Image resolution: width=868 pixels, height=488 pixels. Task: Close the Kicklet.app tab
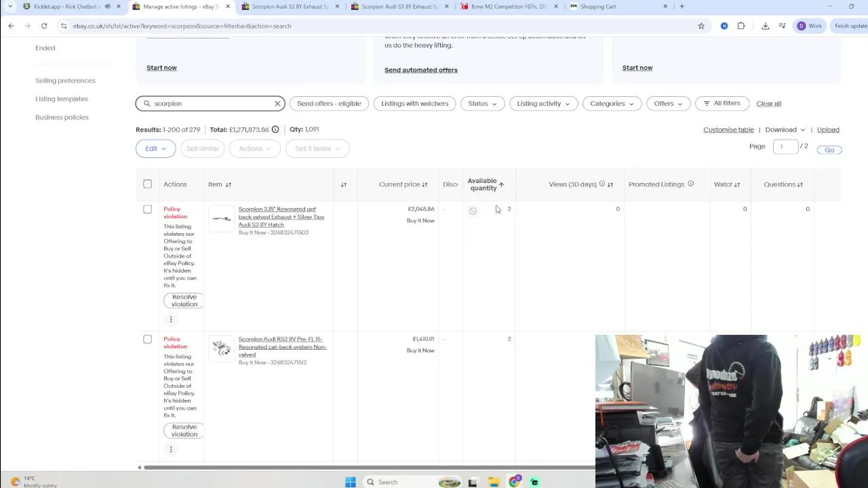pyautogui.click(x=119, y=7)
